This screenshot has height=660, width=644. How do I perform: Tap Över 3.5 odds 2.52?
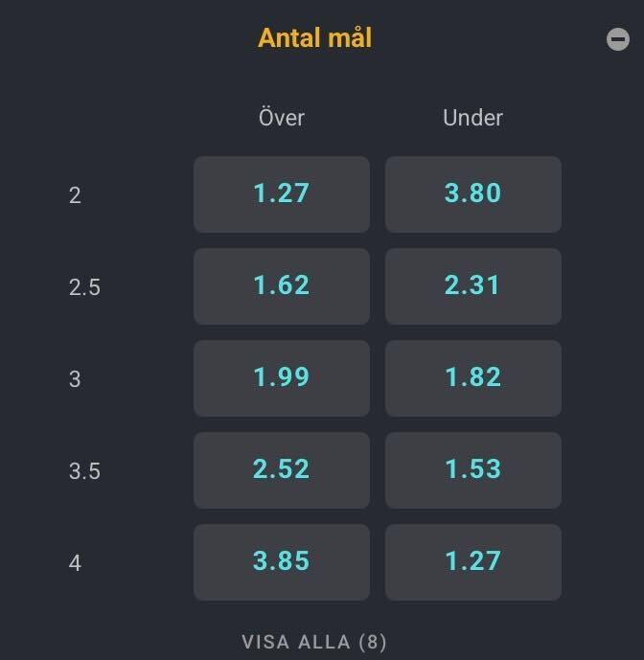282,469
